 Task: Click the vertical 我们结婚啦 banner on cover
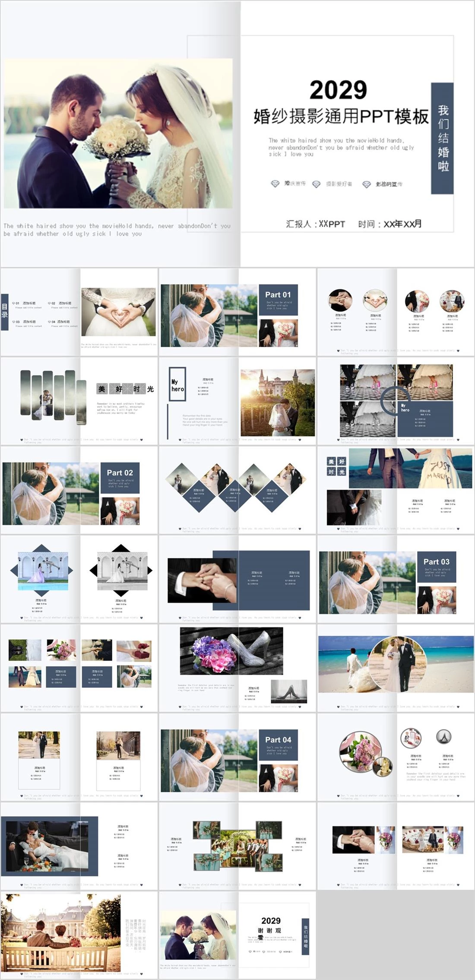point(443,138)
